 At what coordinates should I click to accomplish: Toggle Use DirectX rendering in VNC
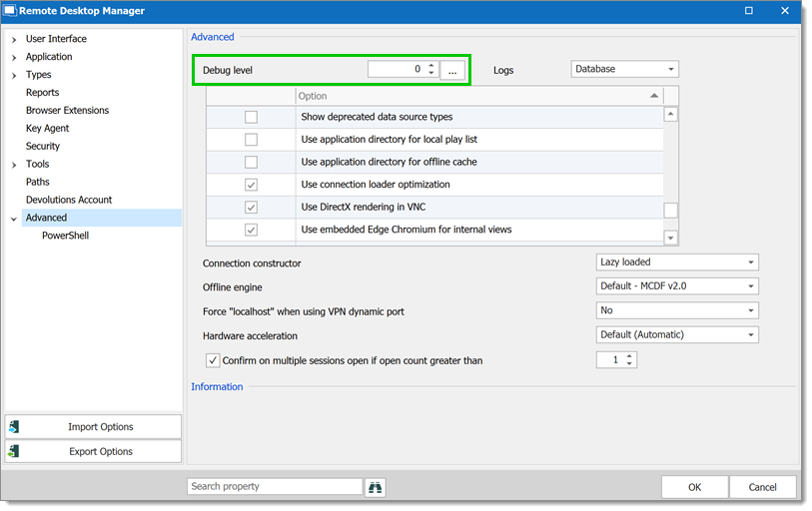[251, 207]
